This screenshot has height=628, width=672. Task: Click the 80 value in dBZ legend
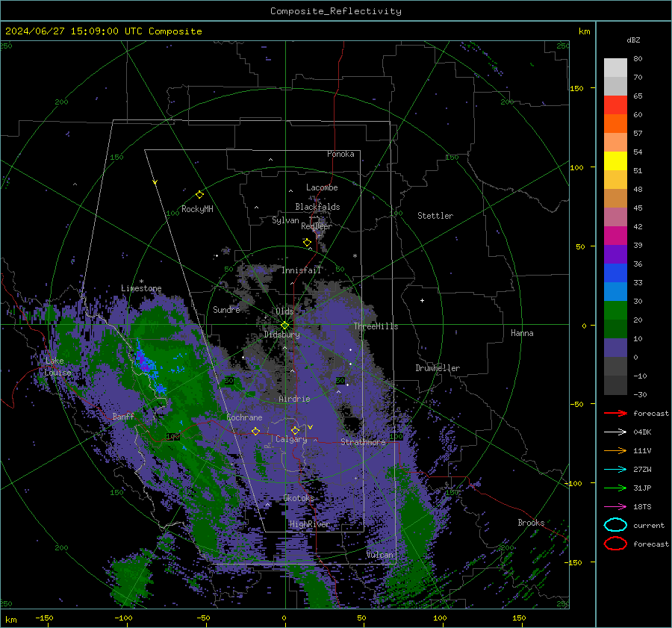pyautogui.click(x=638, y=59)
